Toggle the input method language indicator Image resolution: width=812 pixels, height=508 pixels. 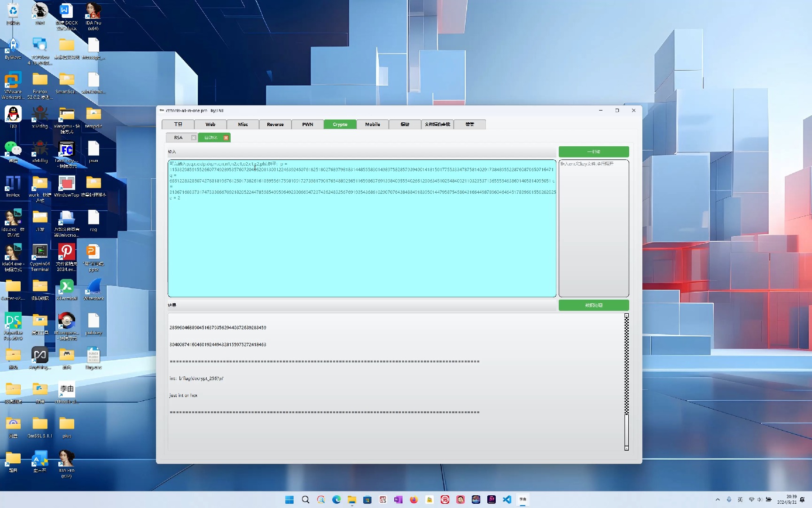point(740,500)
